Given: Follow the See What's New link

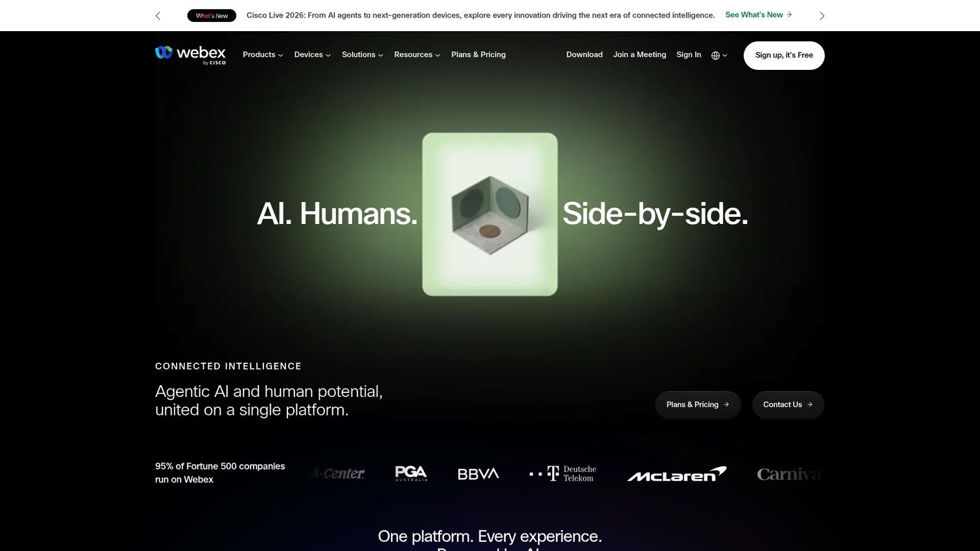Looking at the screenshot, I should (x=759, y=15).
